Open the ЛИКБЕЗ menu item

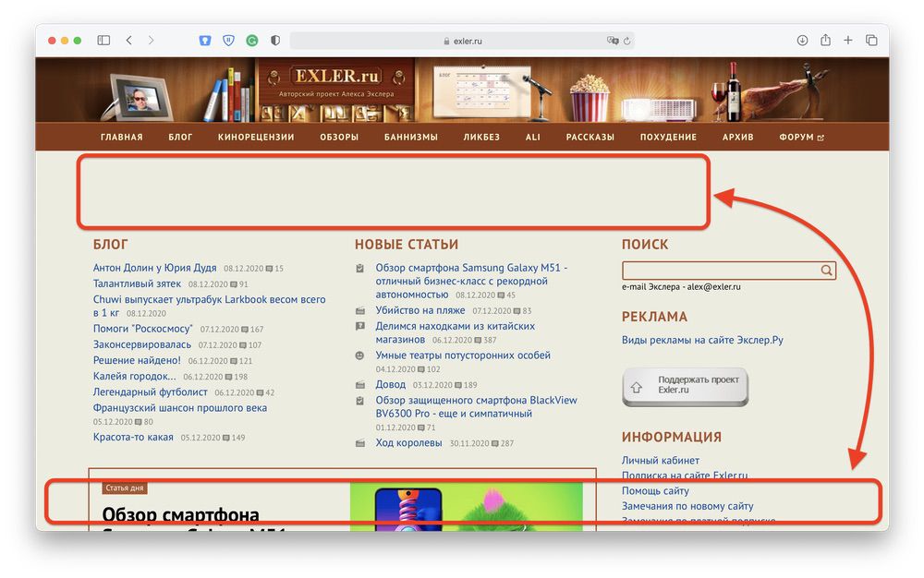coord(481,138)
